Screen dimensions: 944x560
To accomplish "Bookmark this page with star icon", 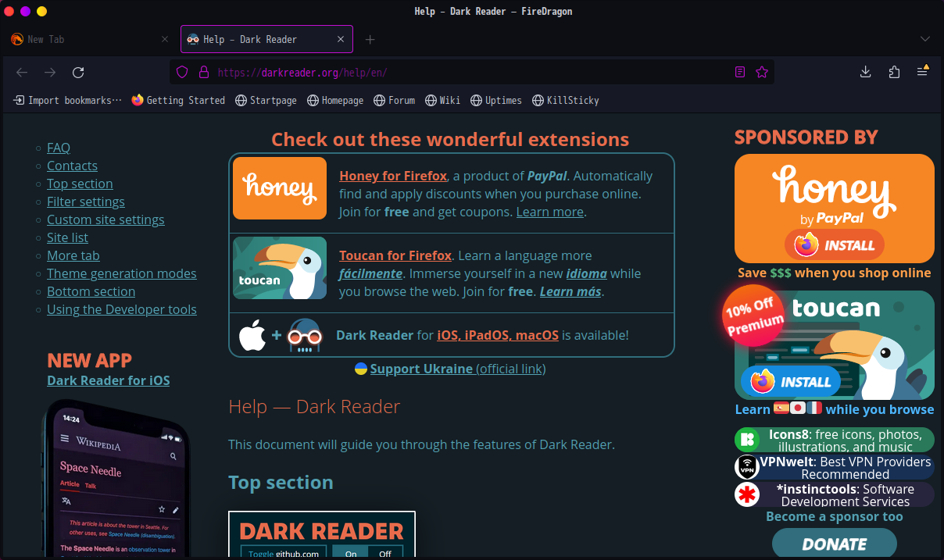I will click(x=762, y=73).
